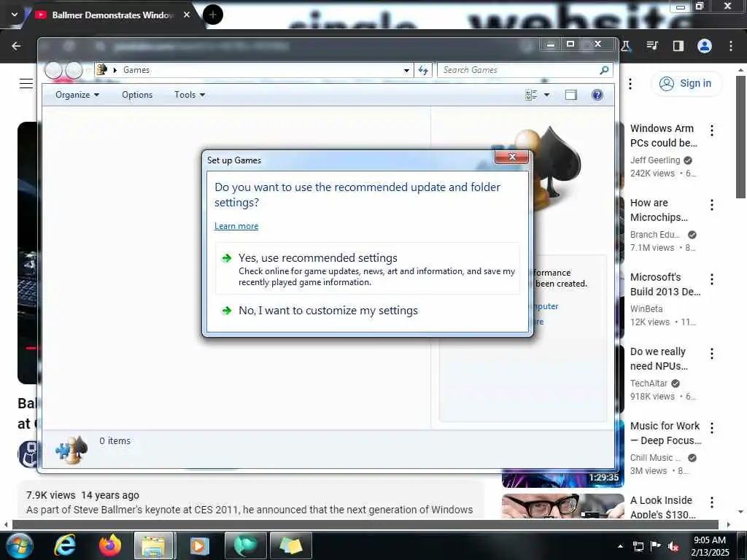Screen dimensions: 747x560
Task: Open options for How are Microchips video
Action: [x=712, y=205]
